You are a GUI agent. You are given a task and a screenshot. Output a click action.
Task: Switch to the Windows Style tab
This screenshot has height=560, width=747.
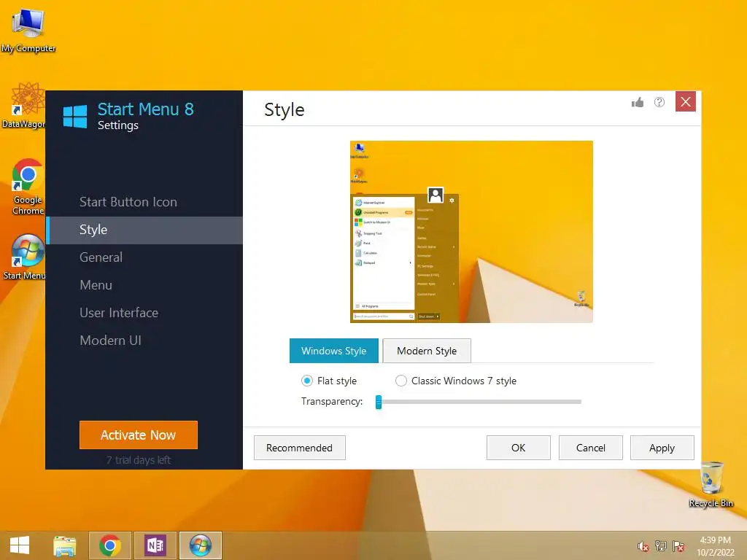click(x=334, y=351)
